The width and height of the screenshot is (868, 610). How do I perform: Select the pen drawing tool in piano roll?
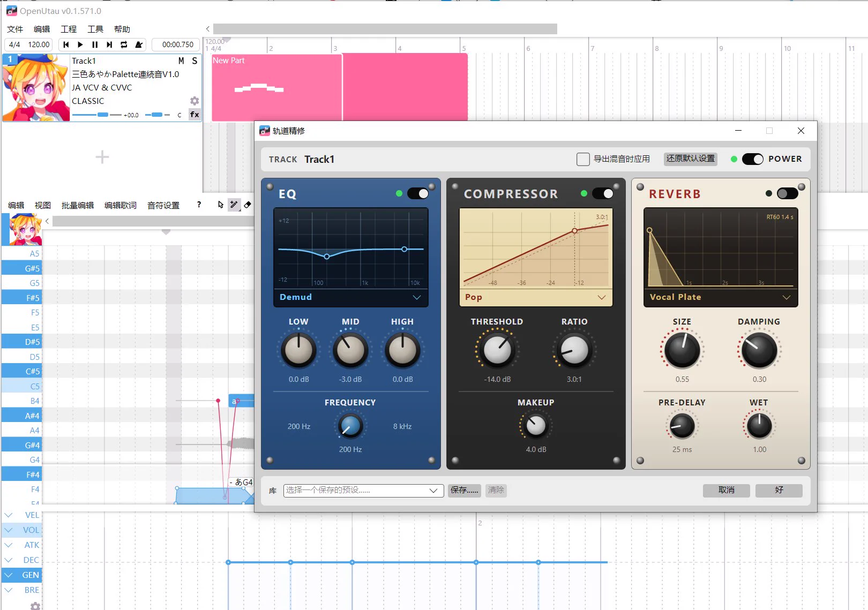pos(234,205)
